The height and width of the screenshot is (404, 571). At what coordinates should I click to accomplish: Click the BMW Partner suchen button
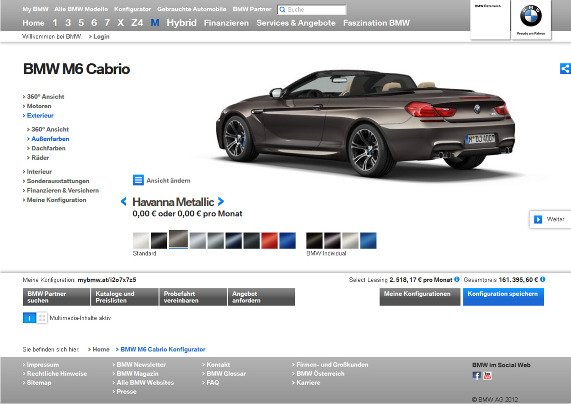tap(56, 297)
